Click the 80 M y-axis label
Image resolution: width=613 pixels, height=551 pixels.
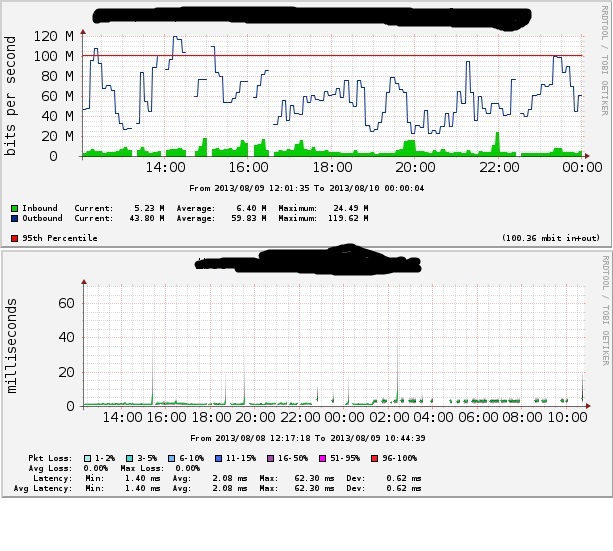(57, 76)
